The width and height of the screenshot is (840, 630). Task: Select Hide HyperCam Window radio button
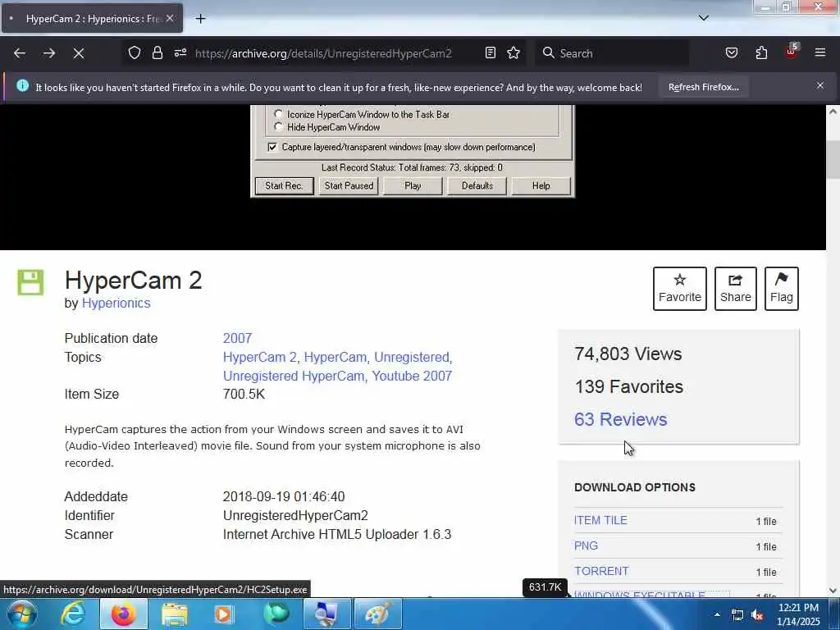(278, 127)
